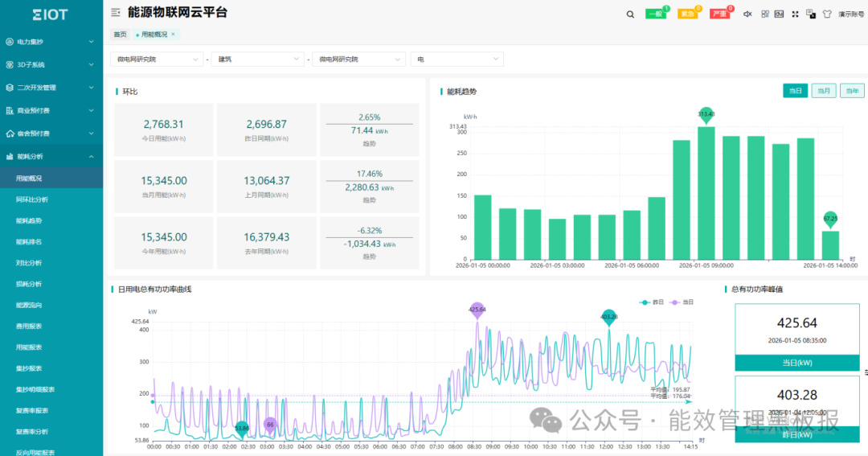Screen dimensions: 868x456
Task: Open the first 微电网研究院 dropdown
Action: pos(157,60)
